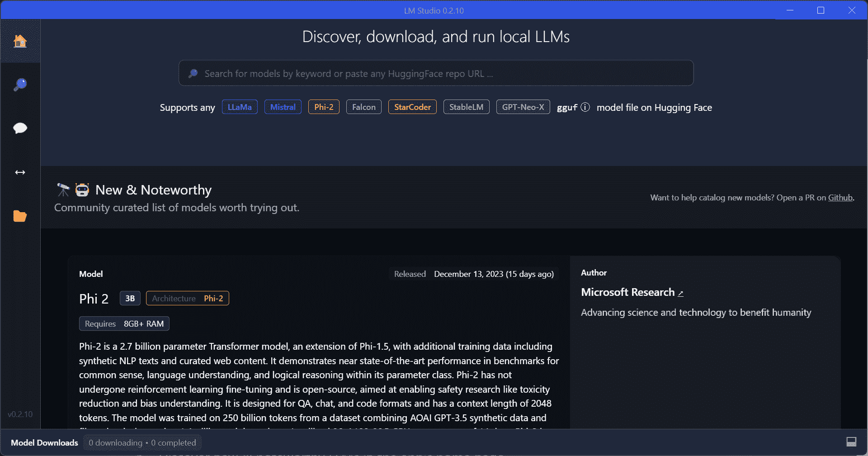The image size is (868, 456).
Task: Expand the Model Downloads panel
Action: tap(45, 442)
